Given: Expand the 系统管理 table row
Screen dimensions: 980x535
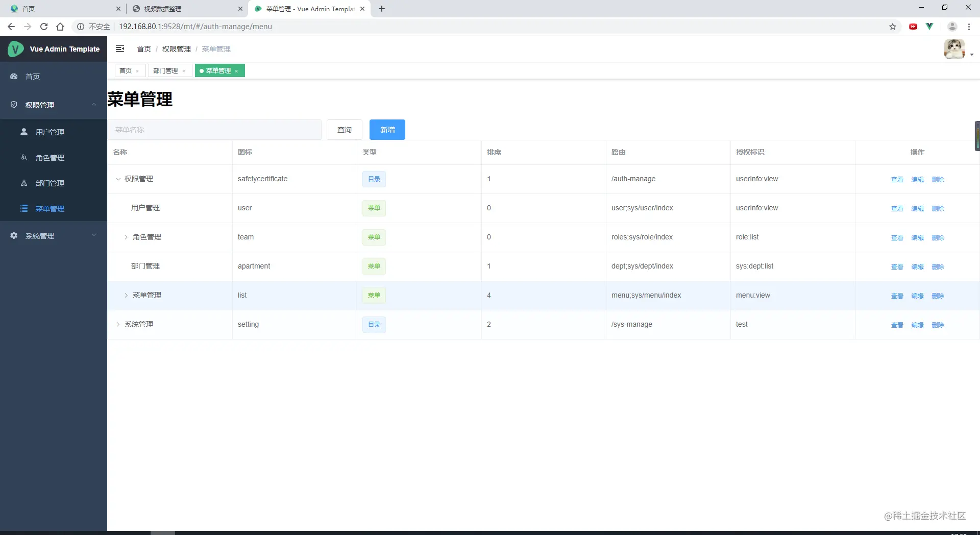Looking at the screenshot, I should (118, 325).
